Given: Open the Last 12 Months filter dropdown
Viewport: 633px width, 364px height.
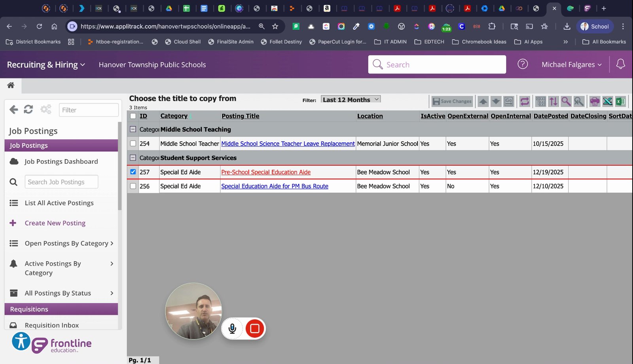Looking at the screenshot, I should 351,100.
